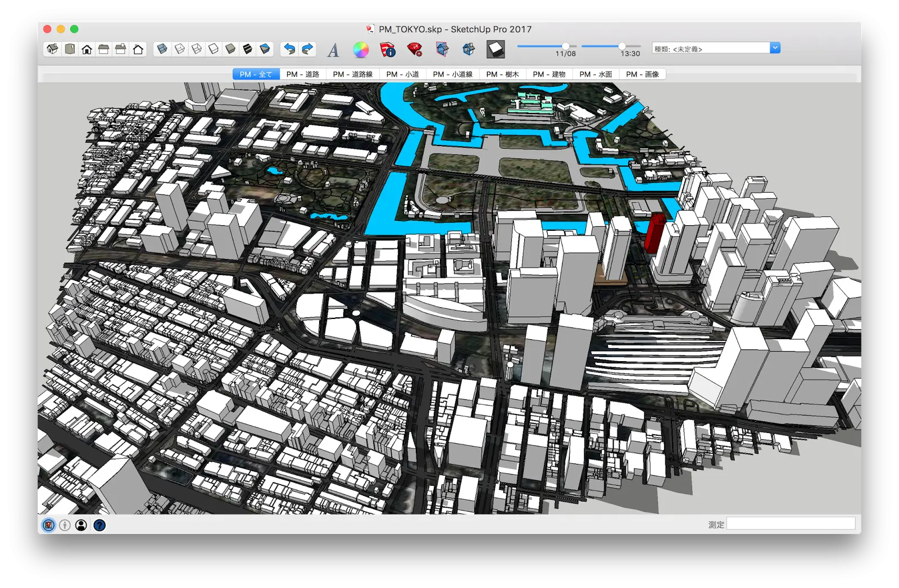Screen dimensions: 899x588
Task: Click the blue house component icon
Action: pyautogui.click(x=469, y=50)
